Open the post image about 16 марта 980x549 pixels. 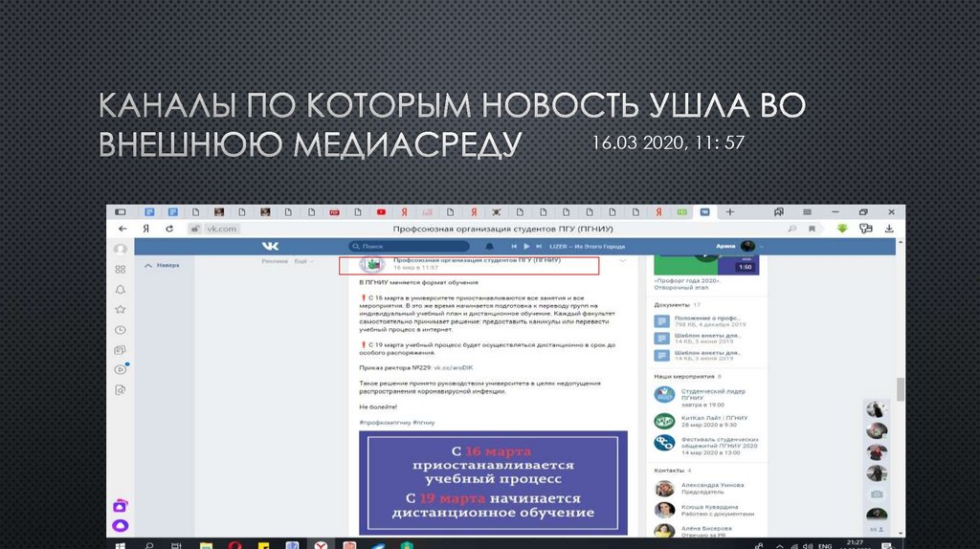493,482
